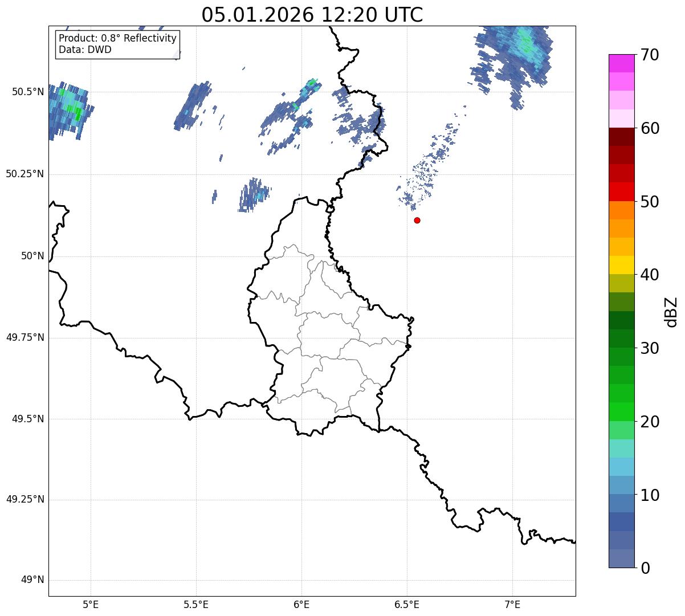Click the 50°N latitude label
The height and width of the screenshot is (616, 685).
(x=32, y=256)
